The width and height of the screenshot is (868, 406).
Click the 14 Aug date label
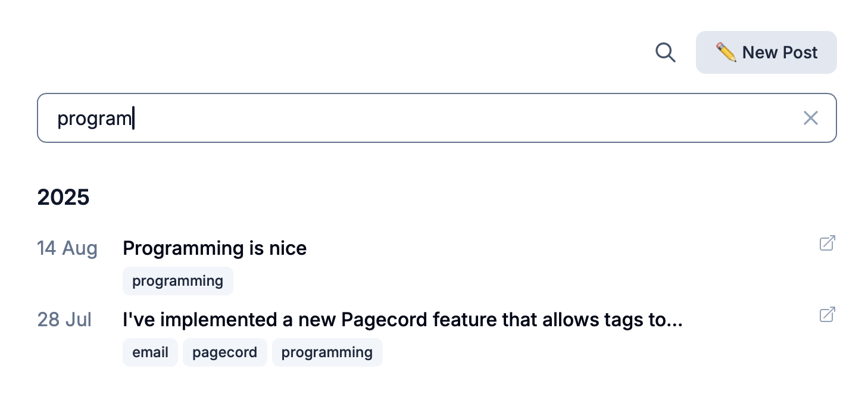click(67, 248)
